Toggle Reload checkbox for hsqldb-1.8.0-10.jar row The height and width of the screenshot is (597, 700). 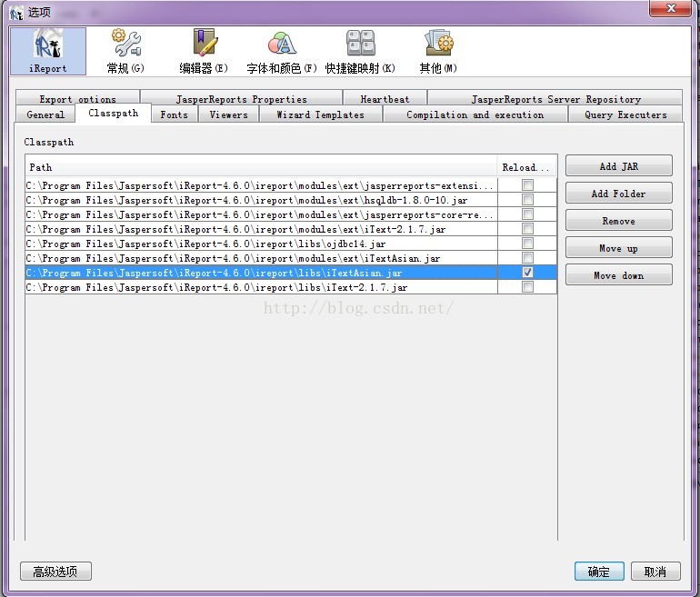pos(527,199)
